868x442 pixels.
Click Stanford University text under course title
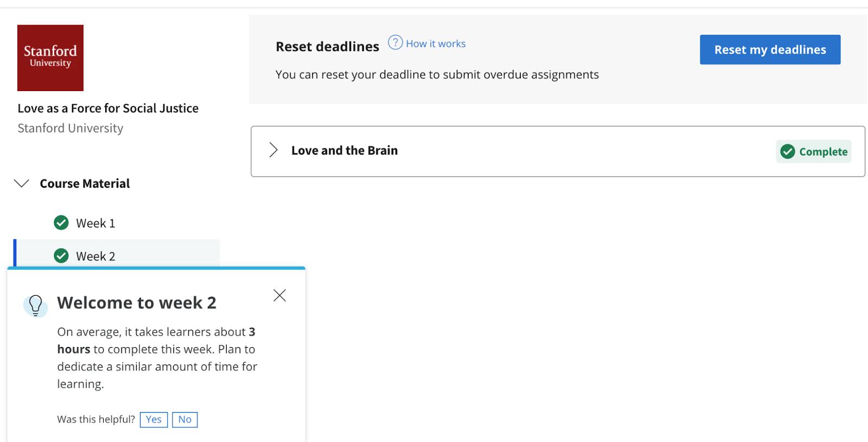click(x=71, y=129)
